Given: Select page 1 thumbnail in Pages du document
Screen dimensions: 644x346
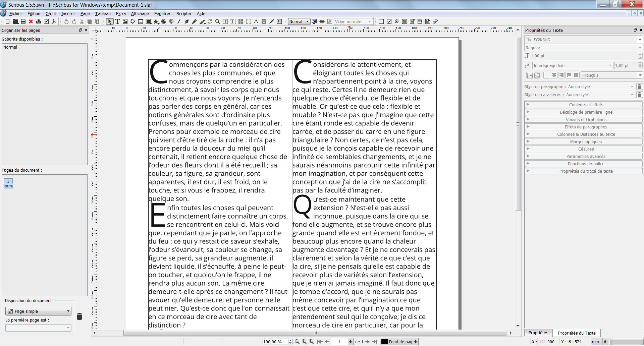Looking at the screenshot, I should click(8, 183).
